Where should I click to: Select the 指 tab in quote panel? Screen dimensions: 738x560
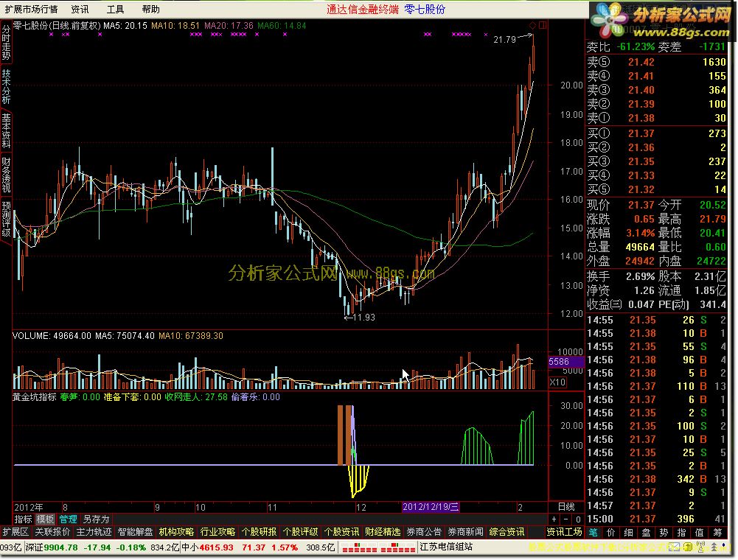681,532
